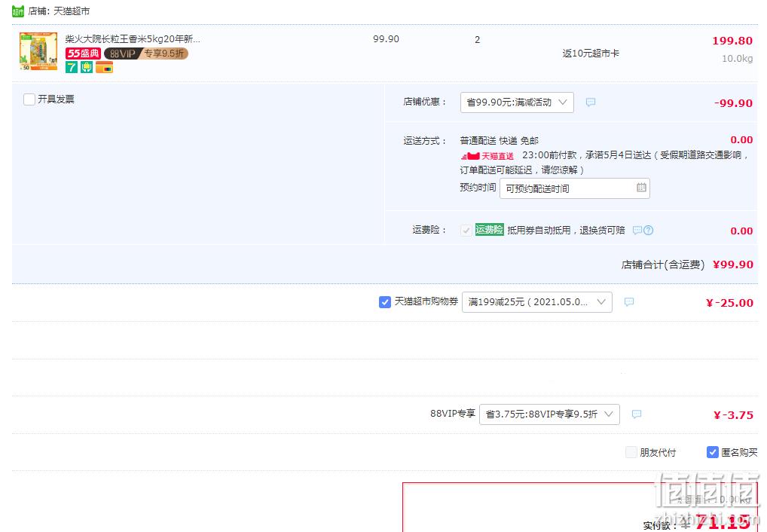The width and height of the screenshot is (767, 532).
Task: Click the green 7-day return icon
Action: click(x=72, y=67)
